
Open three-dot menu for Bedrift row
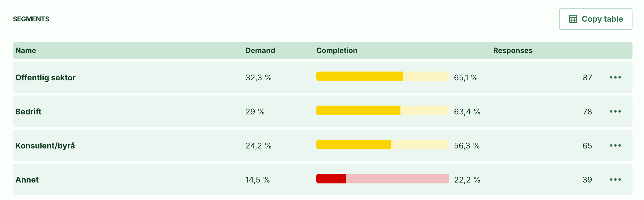615,112
